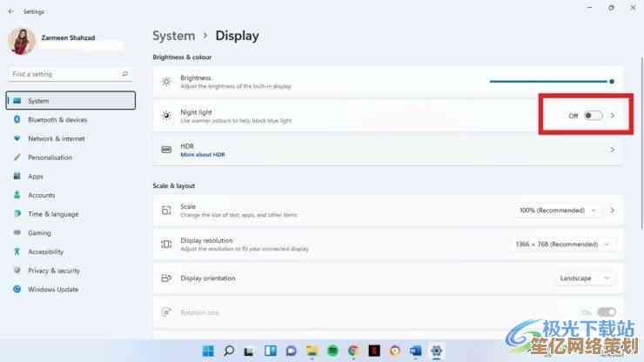Click the Bluetooth & devices sidebar icon
This screenshot has height=362, width=644.
click(x=17, y=120)
